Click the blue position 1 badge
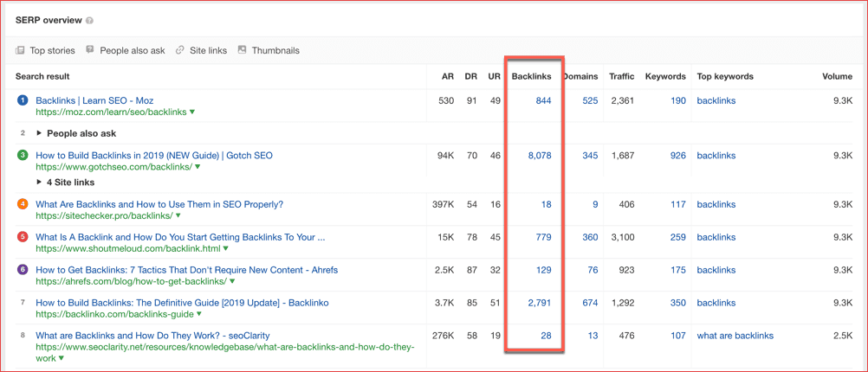The width and height of the screenshot is (868, 372). click(23, 101)
